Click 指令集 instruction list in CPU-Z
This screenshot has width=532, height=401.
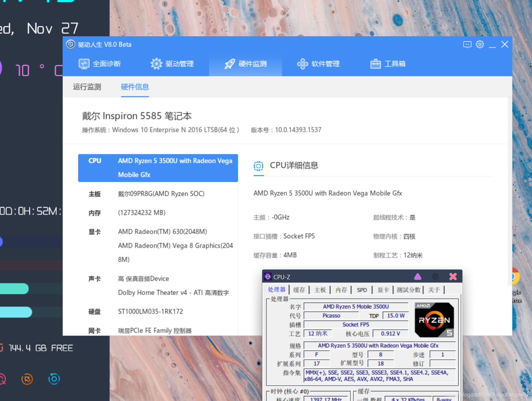click(x=379, y=376)
